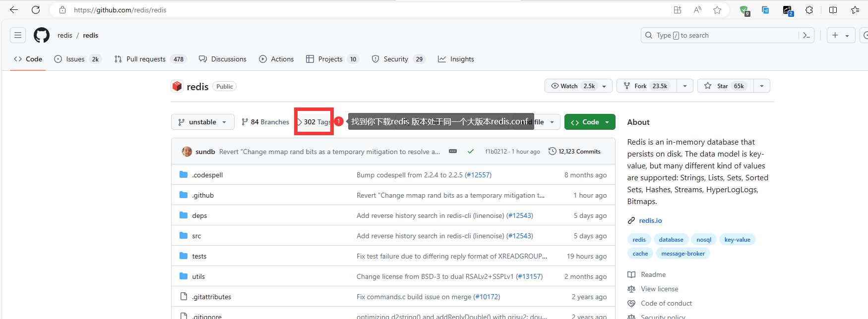View site info via the lock icon

tap(62, 10)
